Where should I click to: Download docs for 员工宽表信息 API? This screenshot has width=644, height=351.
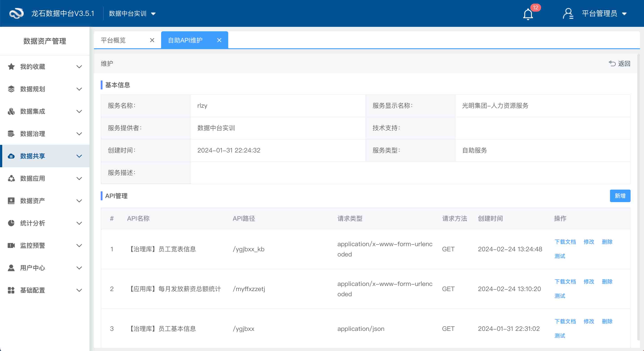click(565, 242)
